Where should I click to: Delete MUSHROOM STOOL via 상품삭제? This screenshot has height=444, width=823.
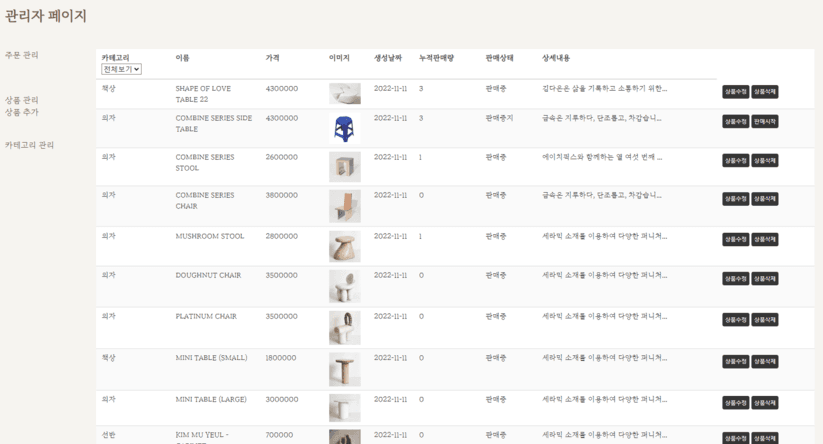click(765, 239)
